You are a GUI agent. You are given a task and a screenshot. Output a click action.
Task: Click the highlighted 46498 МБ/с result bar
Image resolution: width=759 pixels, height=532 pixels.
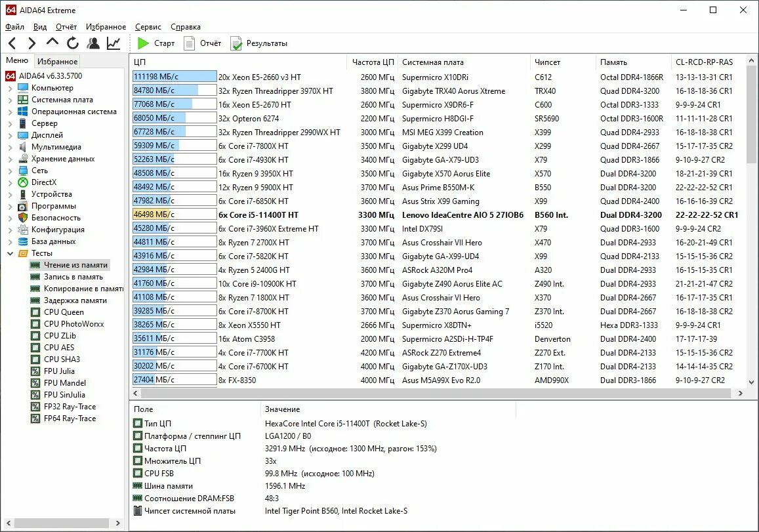[x=174, y=215]
